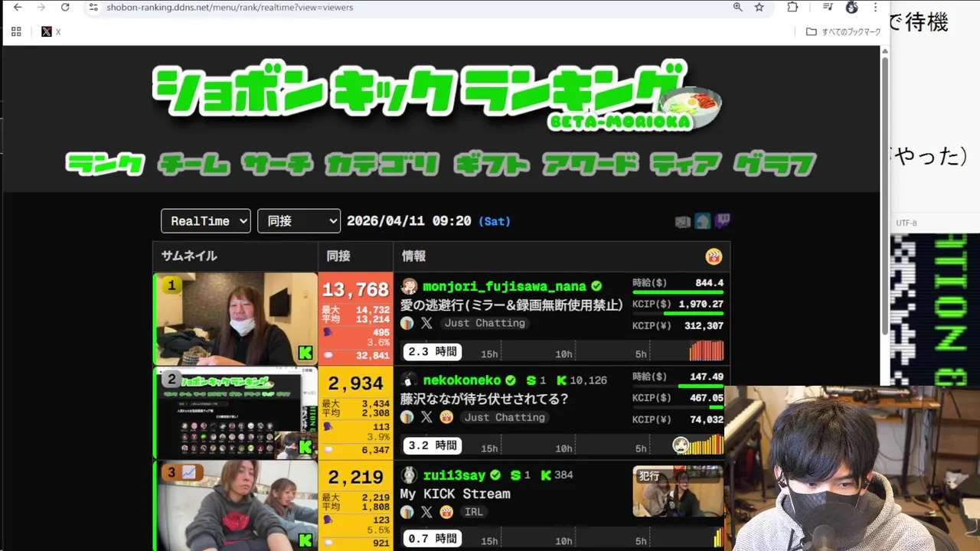Click the 3.2 時間 duration badge

tap(433, 445)
